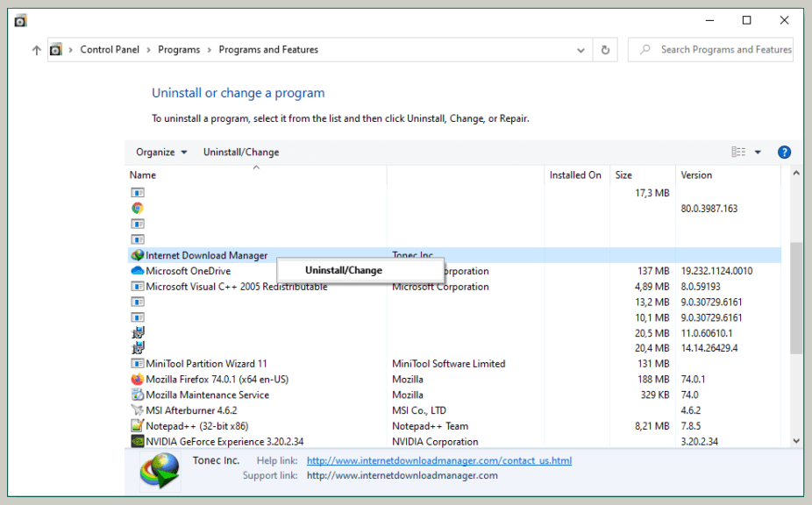812x505 pixels.
Task: Click the Notepad++ icon
Action: pyautogui.click(x=138, y=425)
